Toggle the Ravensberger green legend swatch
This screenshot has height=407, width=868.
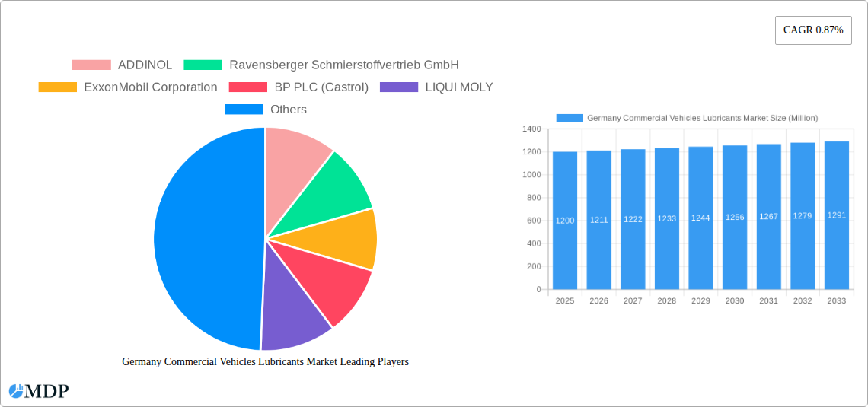203,65
